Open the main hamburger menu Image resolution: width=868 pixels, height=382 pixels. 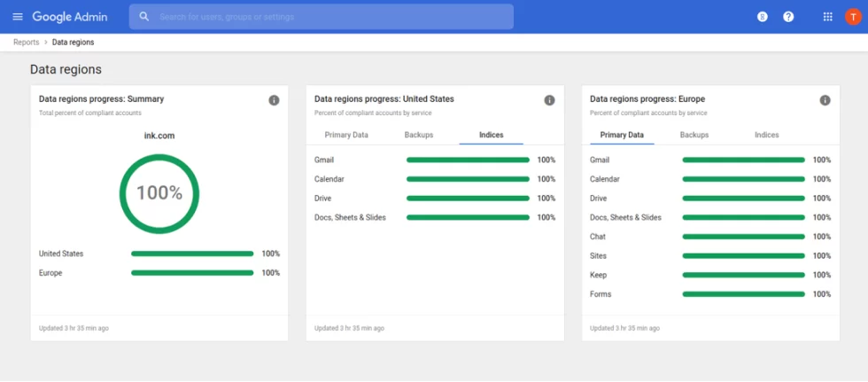[x=18, y=17]
